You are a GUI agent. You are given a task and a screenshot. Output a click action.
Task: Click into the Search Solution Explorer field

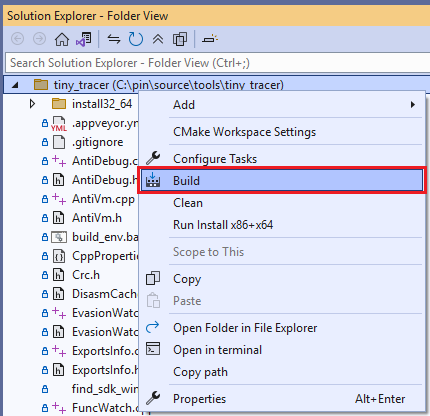tap(218, 63)
